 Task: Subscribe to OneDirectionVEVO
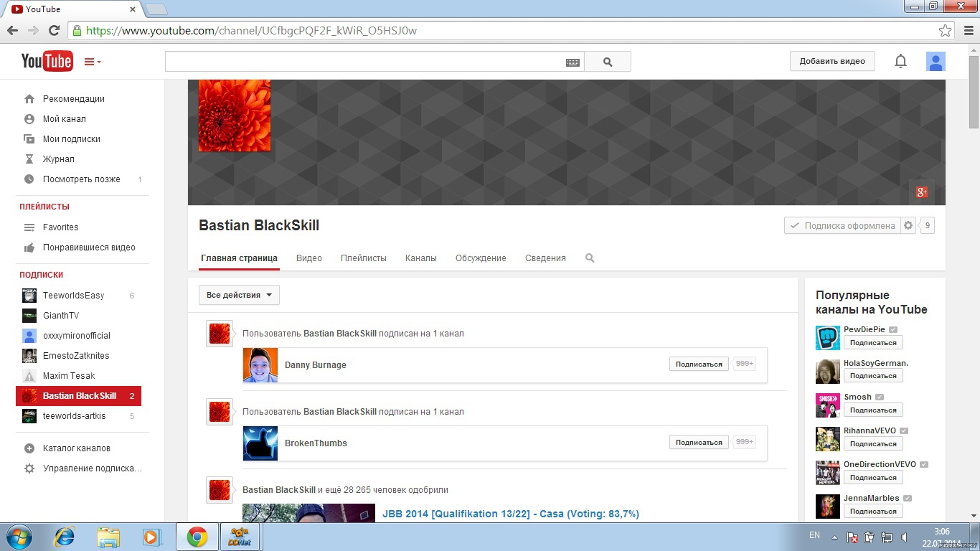pyautogui.click(x=873, y=477)
